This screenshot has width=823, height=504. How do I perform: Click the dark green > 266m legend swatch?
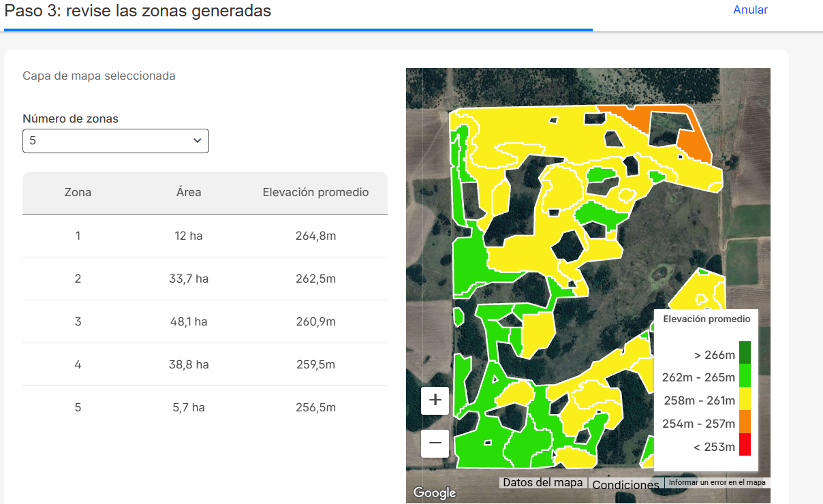tap(745, 353)
